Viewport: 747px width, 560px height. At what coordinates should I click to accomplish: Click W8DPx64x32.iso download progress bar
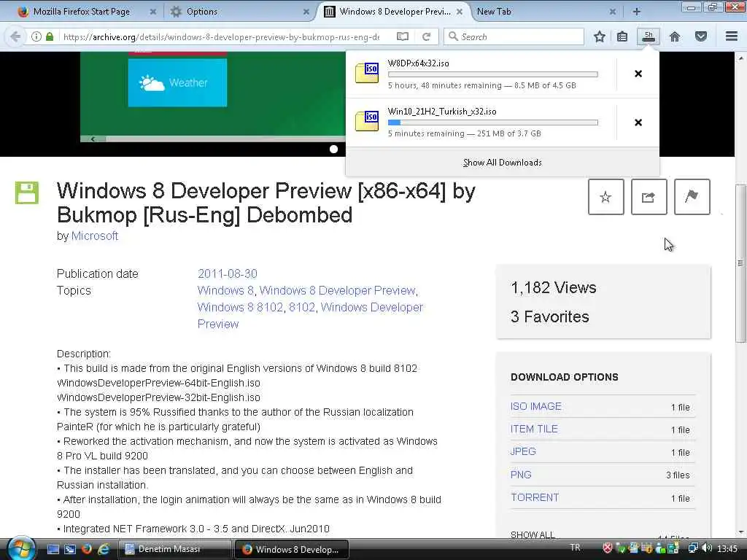(x=492, y=74)
